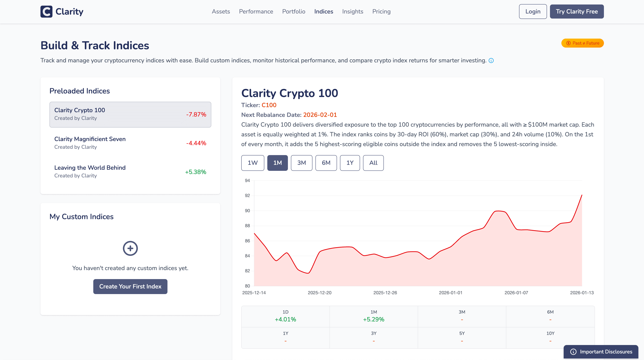Switch chart range to 3M
This screenshot has height=360, width=644.
301,163
